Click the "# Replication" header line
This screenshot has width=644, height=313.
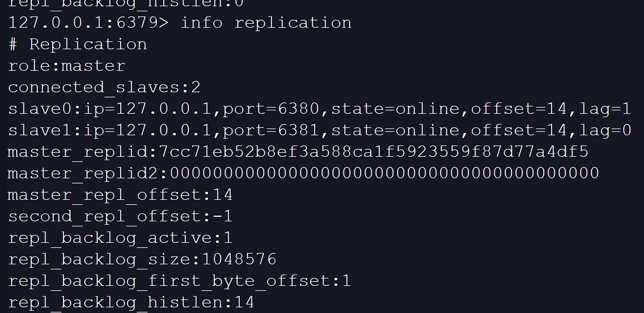coord(78,45)
